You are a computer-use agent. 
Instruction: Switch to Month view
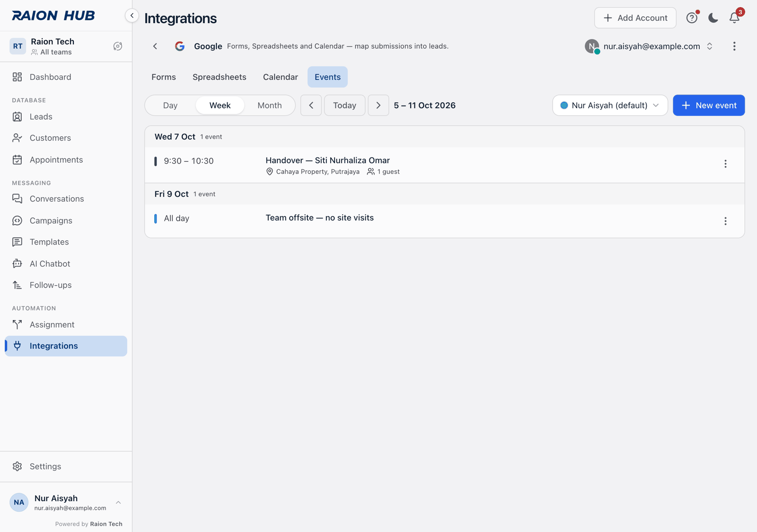click(270, 105)
